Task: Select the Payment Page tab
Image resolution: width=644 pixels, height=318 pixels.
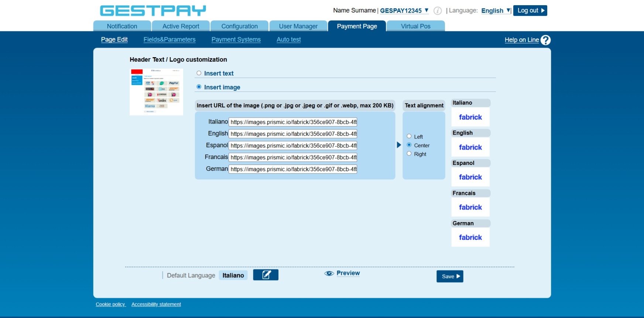Action: [x=357, y=26]
